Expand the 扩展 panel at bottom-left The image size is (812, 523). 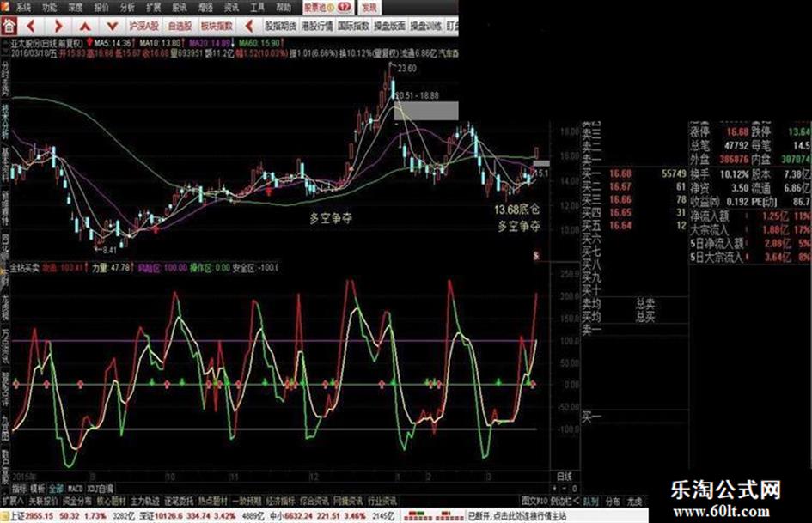click(12, 501)
